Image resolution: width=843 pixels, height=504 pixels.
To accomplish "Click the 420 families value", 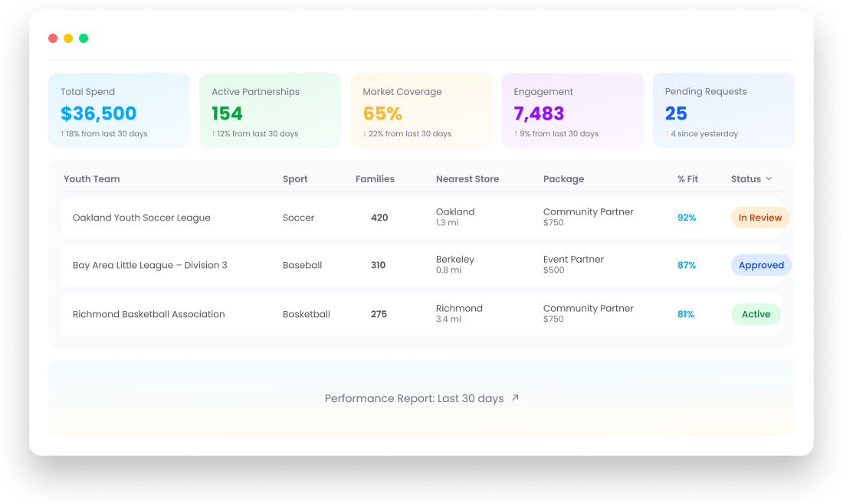I will (x=379, y=218).
